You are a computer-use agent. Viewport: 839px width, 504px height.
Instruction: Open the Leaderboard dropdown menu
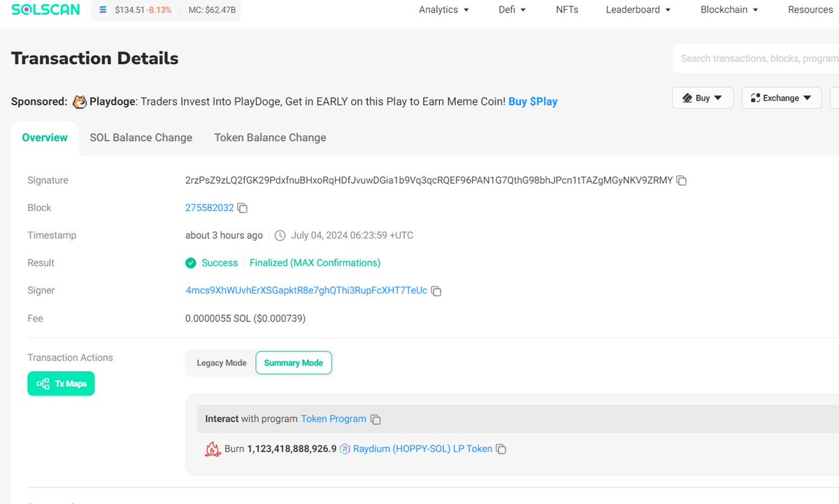coord(638,10)
